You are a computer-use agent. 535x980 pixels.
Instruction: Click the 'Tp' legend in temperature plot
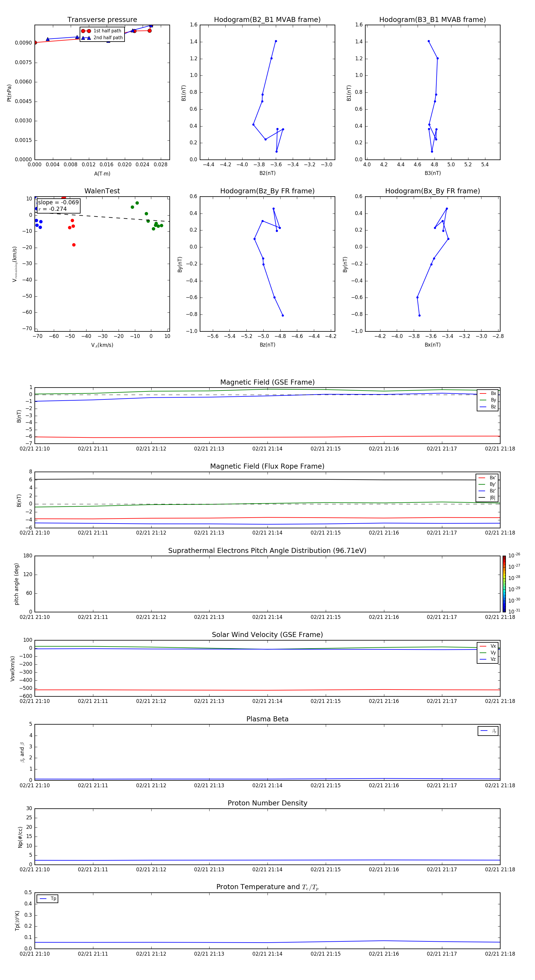click(47, 899)
